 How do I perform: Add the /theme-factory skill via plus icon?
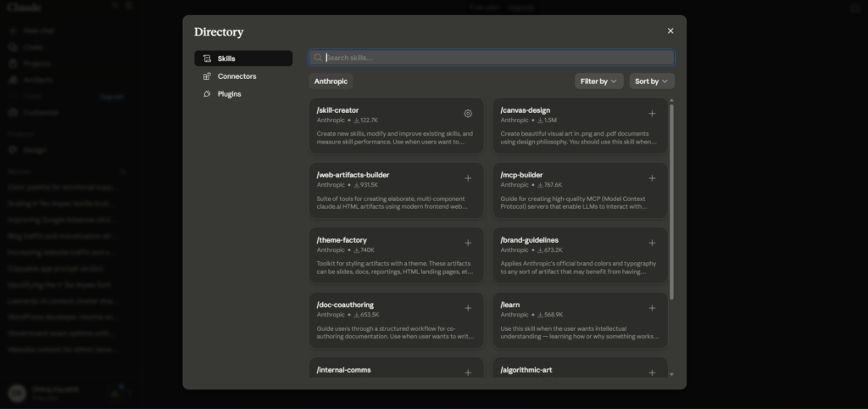tap(468, 244)
